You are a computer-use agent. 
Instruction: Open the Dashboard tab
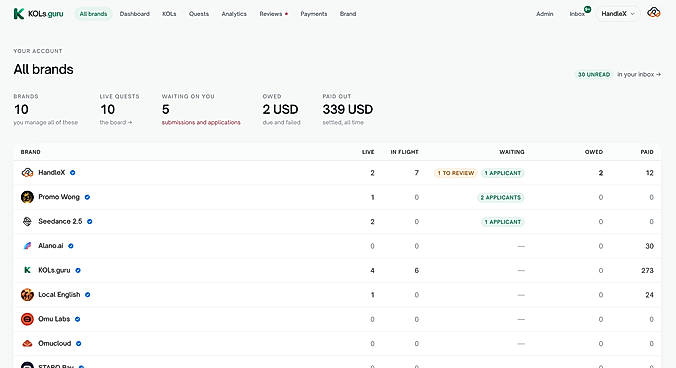coord(135,14)
